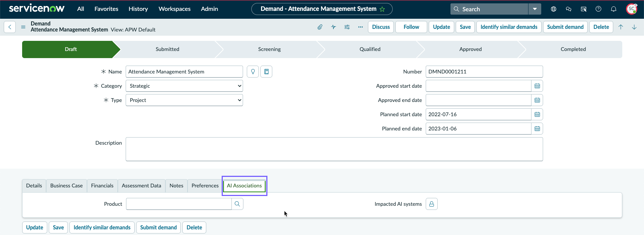Click the bottom Update button
The width and height of the screenshot is (644, 235).
pos(35,228)
